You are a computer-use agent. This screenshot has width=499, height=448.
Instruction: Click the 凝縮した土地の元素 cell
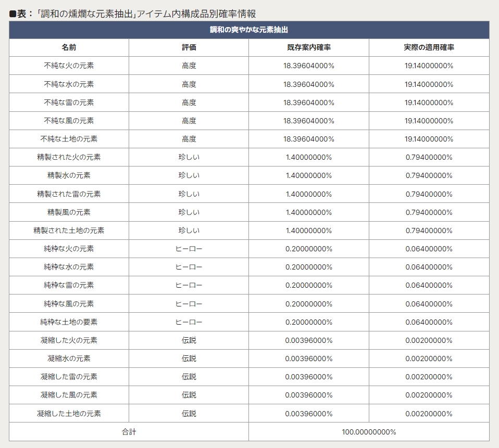[x=69, y=414]
